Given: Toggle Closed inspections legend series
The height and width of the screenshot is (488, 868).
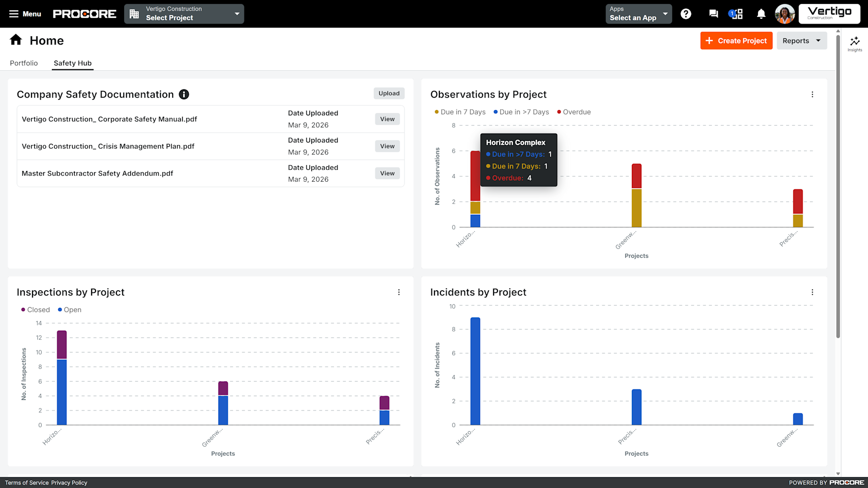Looking at the screenshot, I should [35, 310].
